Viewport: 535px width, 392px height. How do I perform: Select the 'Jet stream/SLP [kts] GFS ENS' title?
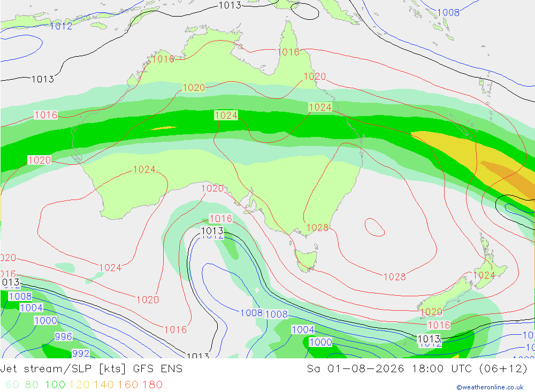[91, 369]
